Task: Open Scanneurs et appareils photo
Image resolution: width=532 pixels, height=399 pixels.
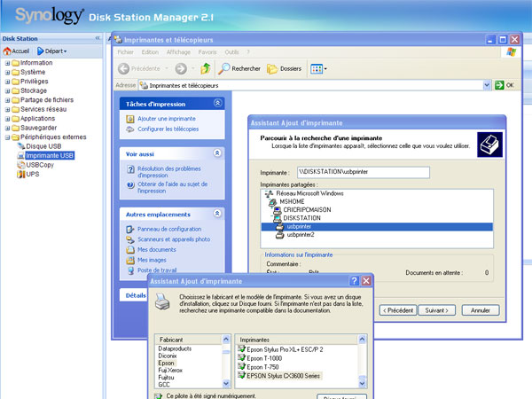Action: click(x=174, y=239)
